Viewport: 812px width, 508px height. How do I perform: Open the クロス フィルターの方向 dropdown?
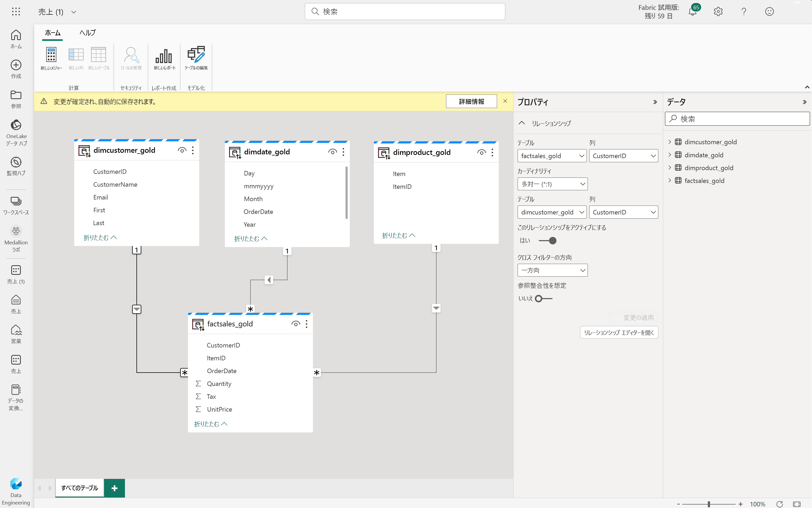coord(552,270)
